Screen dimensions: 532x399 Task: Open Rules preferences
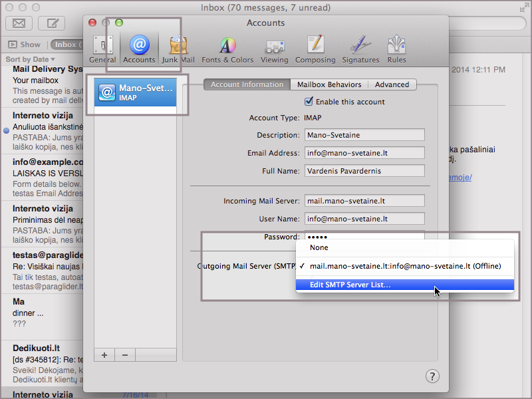396,49
